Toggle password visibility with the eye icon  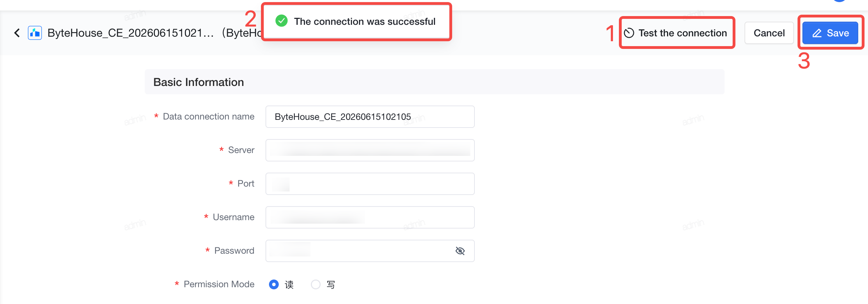(x=460, y=251)
